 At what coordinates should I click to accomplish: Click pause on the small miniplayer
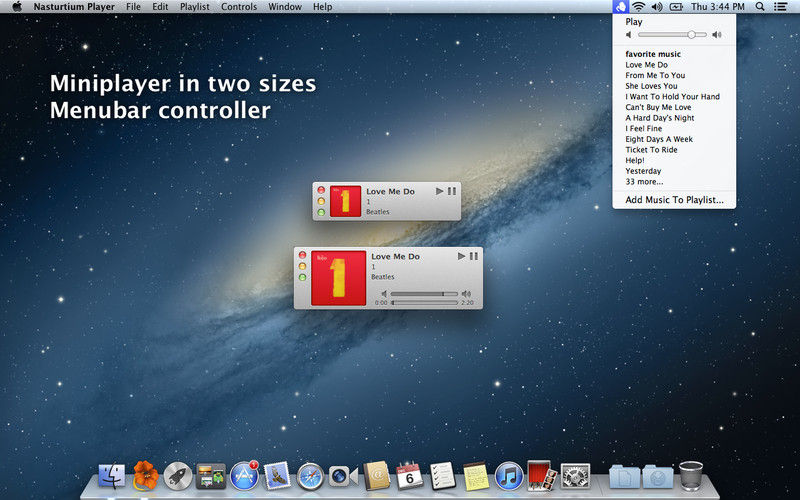tap(452, 191)
